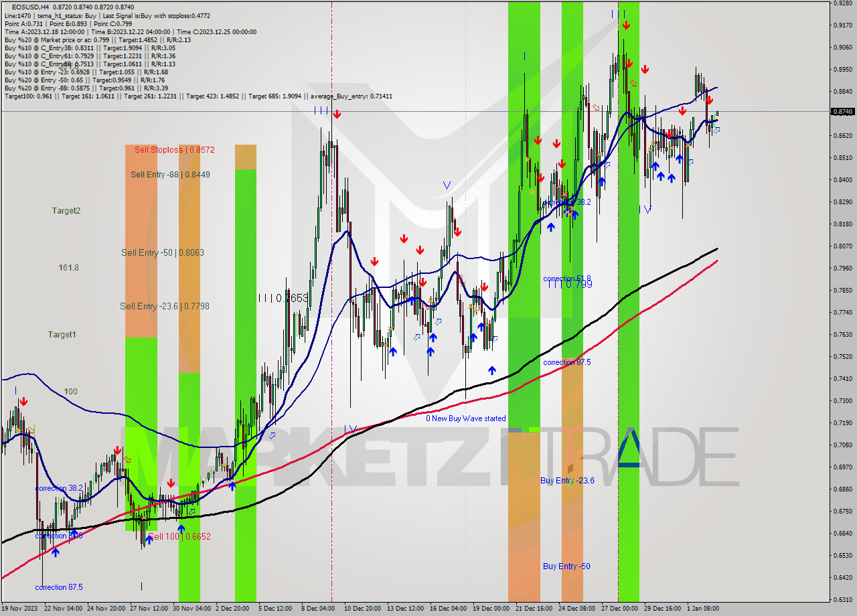Select the 'Sell Entry -23.6 | 0.7798' label
Image resolution: width=857 pixels, height=616 pixels.
coord(165,306)
